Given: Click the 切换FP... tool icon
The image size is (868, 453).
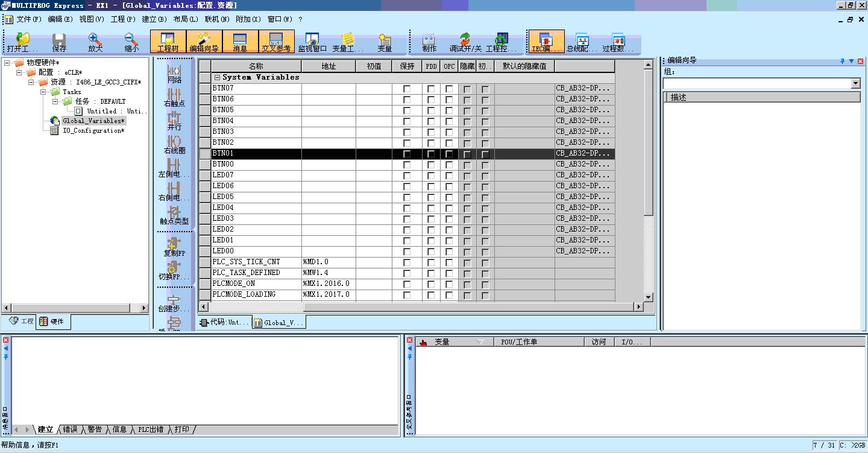Looking at the screenshot, I should pyautogui.click(x=174, y=270).
